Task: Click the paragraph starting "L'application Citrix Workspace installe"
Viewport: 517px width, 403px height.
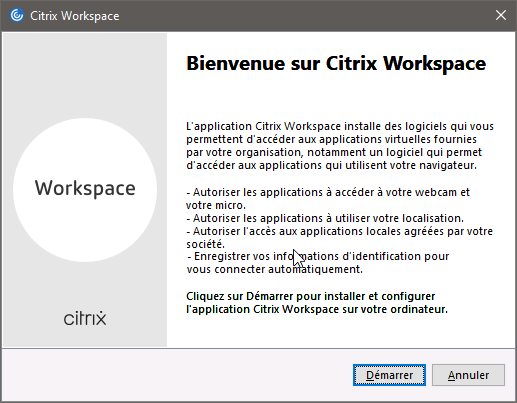Action: (340, 146)
